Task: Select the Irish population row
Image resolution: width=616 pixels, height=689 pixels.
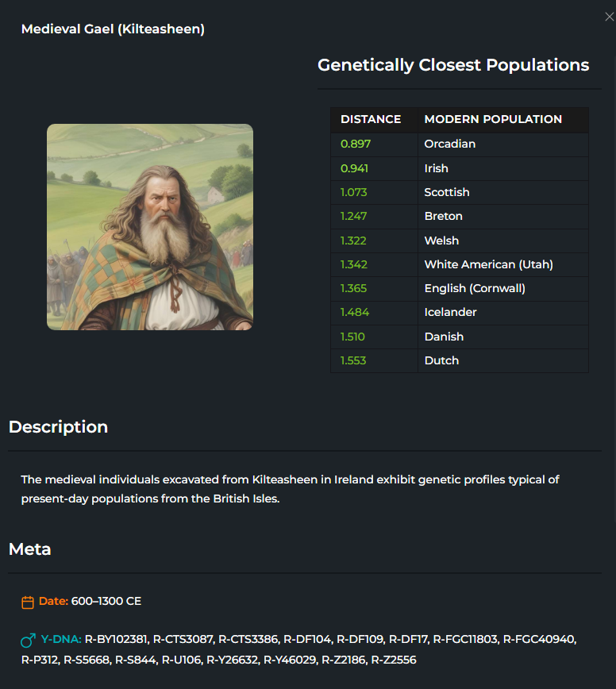Action: coord(460,168)
